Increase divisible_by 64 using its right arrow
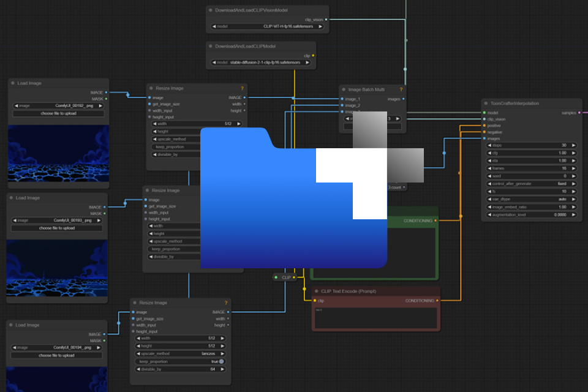Screen dimensions: 588x392 point(222,369)
